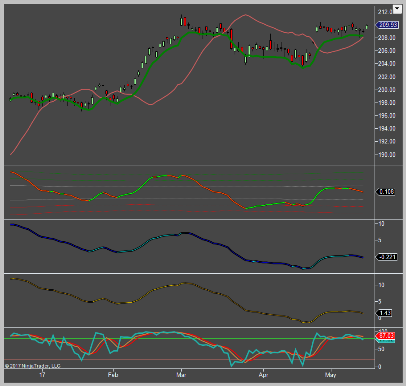406x386 pixels.
Task: Click the 190.00 price axis label
Action: coord(387,155)
